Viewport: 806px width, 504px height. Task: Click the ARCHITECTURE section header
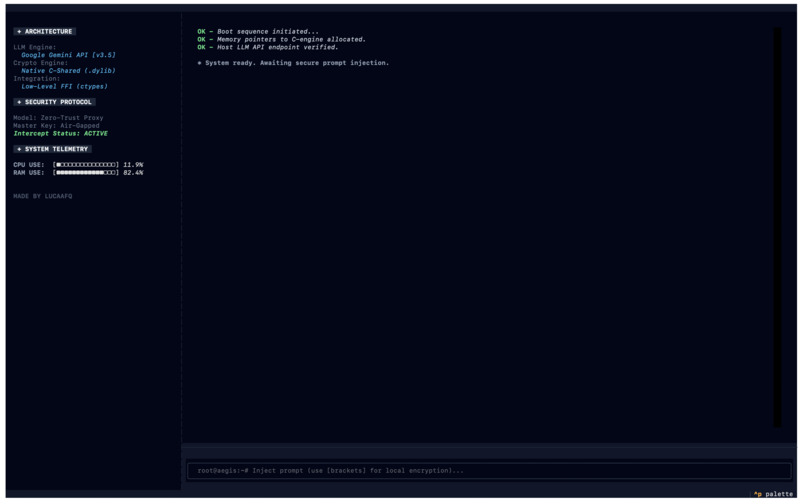(45, 31)
